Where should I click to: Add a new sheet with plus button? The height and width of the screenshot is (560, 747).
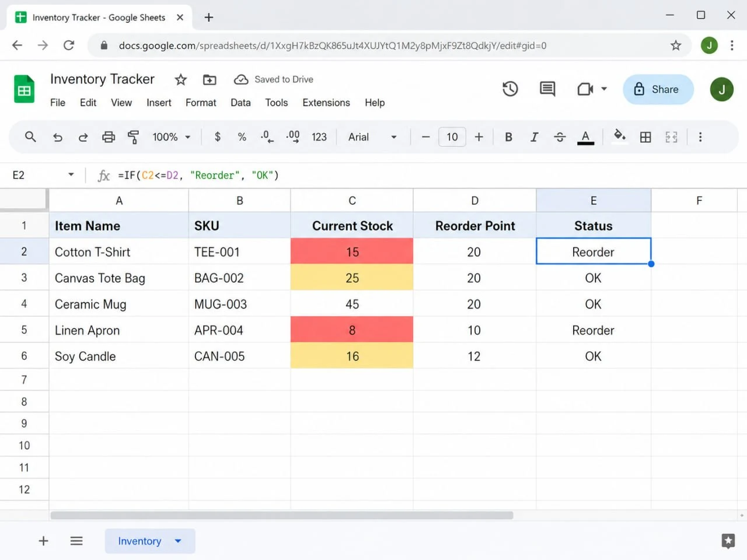tap(43, 541)
